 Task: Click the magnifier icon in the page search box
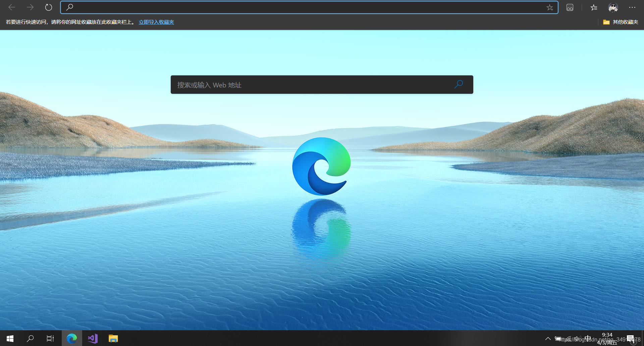click(x=459, y=84)
